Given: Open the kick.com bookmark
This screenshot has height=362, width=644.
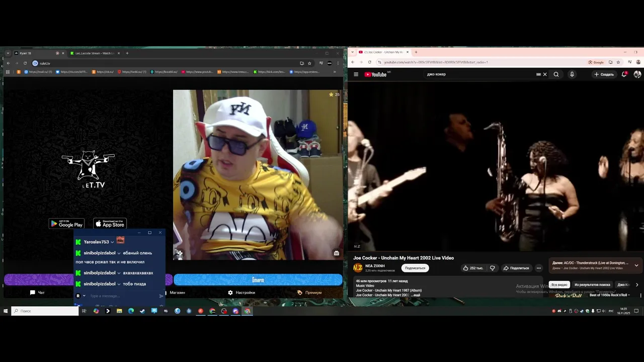Looking at the screenshot, I should pos(269,72).
